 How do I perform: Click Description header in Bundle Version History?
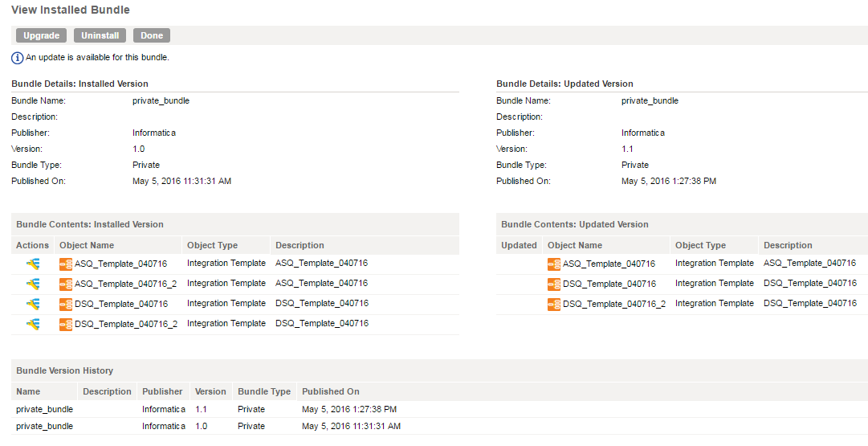(x=107, y=391)
